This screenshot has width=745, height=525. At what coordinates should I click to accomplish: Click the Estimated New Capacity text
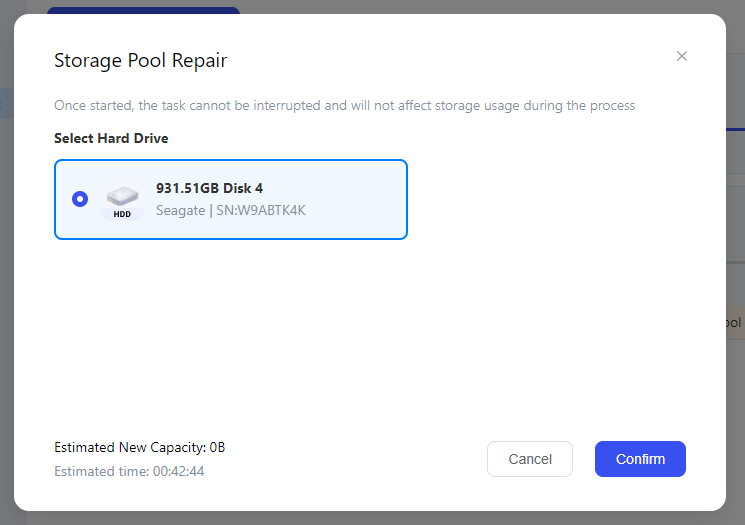click(x=140, y=447)
